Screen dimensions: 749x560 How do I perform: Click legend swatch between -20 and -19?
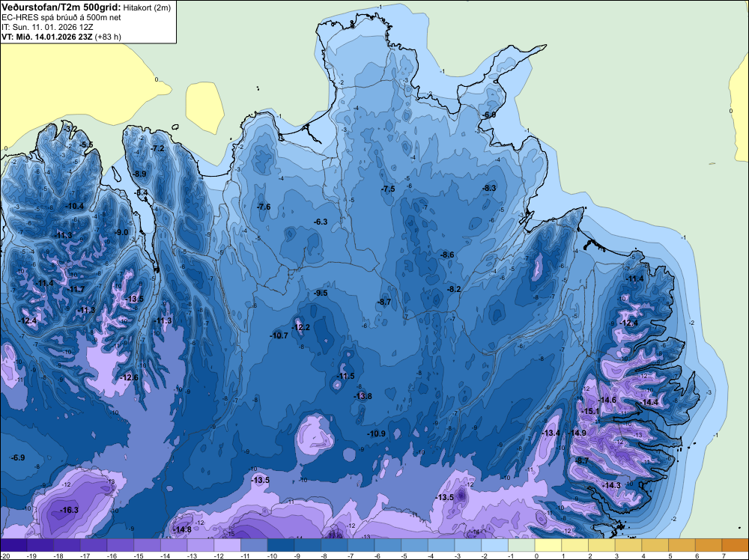click(13, 545)
